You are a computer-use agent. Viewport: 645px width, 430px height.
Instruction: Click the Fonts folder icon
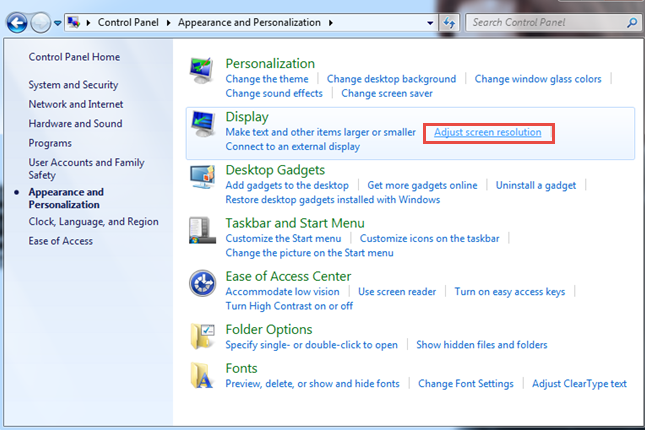(x=202, y=375)
